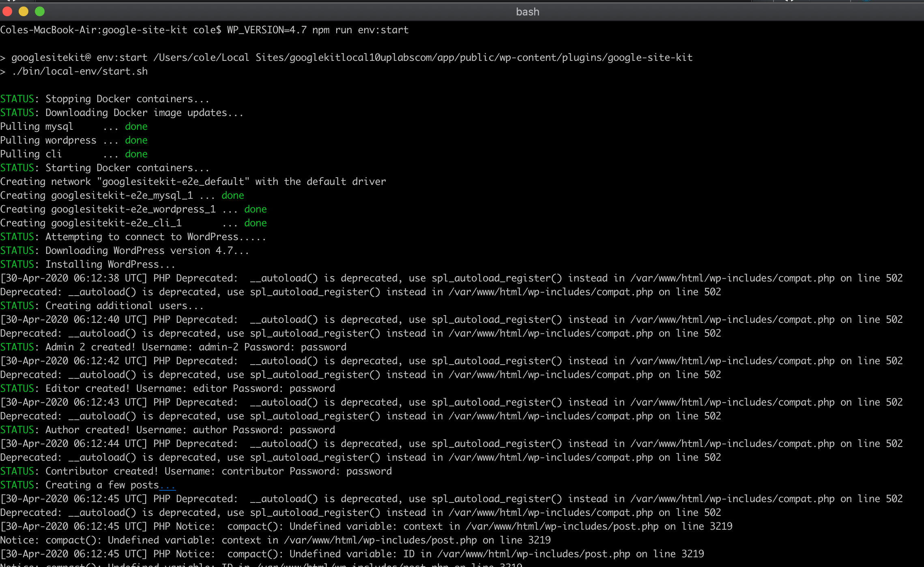Click the 06:12:38 UTC PHP Deprecated line
924x567 pixels.
point(451,278)
